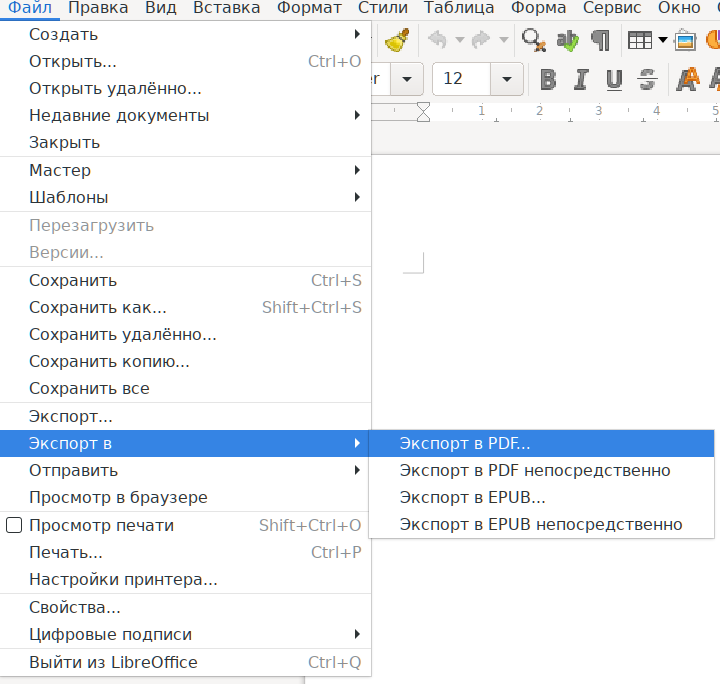Open the Окно menu
720x684 pixels.
[x=679, y=8]
